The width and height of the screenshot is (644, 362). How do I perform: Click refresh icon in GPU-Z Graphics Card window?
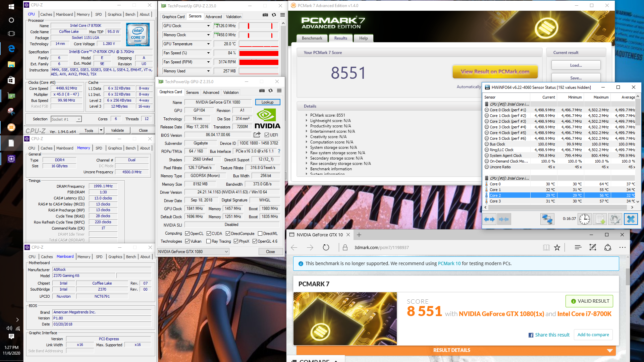coord(270,90)
